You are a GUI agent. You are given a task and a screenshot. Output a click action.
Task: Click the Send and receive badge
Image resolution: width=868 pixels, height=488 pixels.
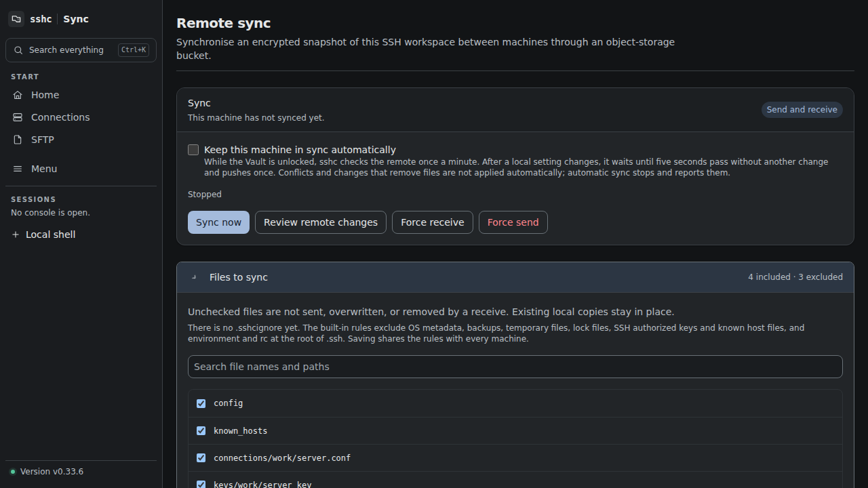[x=802, y=110]
